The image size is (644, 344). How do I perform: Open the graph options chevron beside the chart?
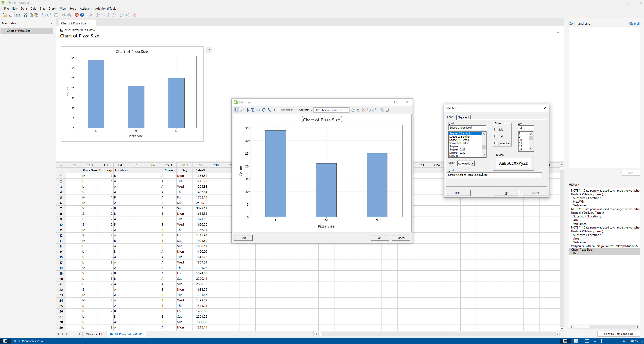click(209, 50)
